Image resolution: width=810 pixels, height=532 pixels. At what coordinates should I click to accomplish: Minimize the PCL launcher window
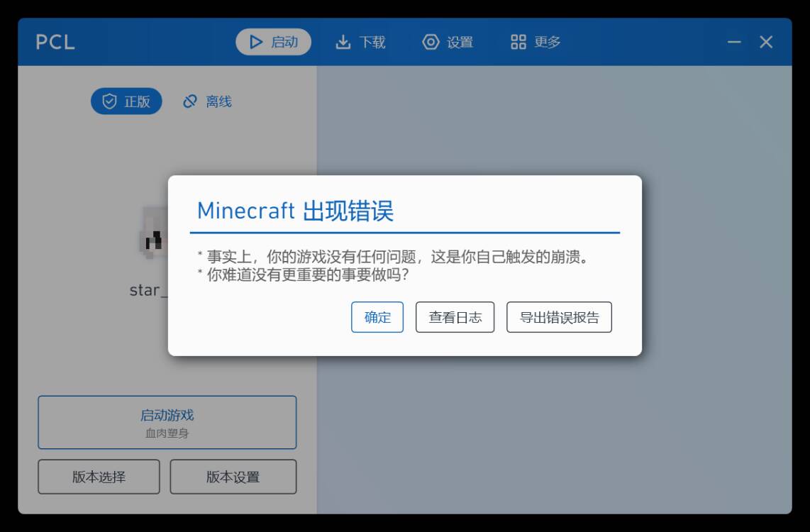tap(734, 42)
